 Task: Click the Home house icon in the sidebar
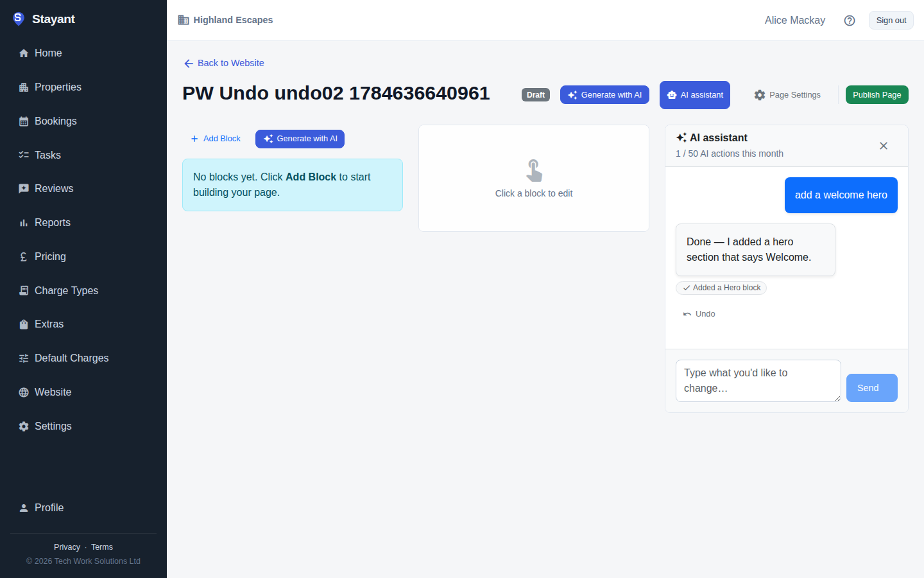[24, 53]
